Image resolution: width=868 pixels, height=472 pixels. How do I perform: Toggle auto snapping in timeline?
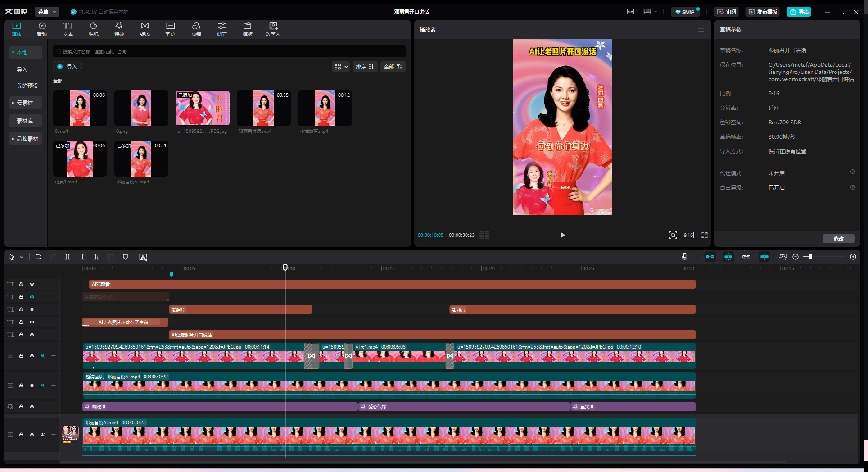tap(728, 257)
